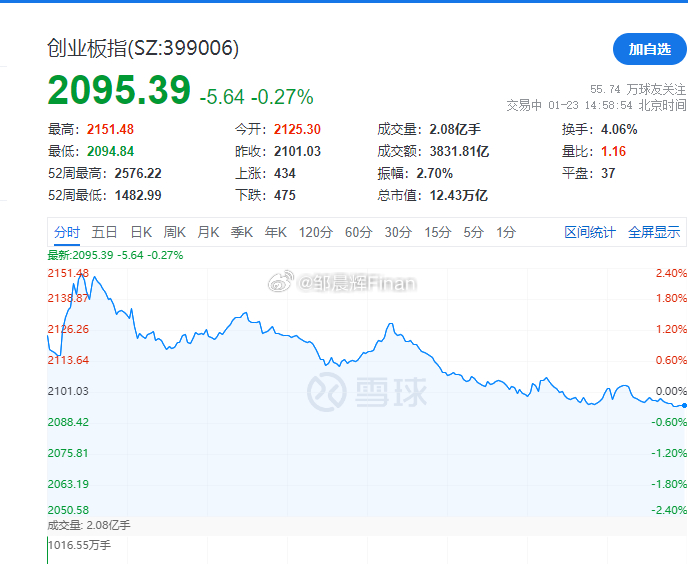
Task: Click the 最低 value 2094.84
Action: pyautogui.click(x=110, y=151)
